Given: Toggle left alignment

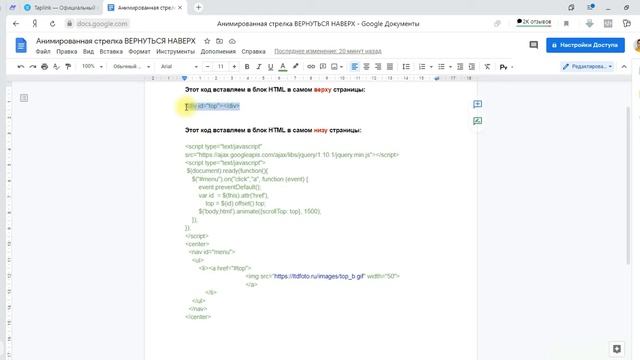Looking at the screenshot, I should (x=354, y=67).
